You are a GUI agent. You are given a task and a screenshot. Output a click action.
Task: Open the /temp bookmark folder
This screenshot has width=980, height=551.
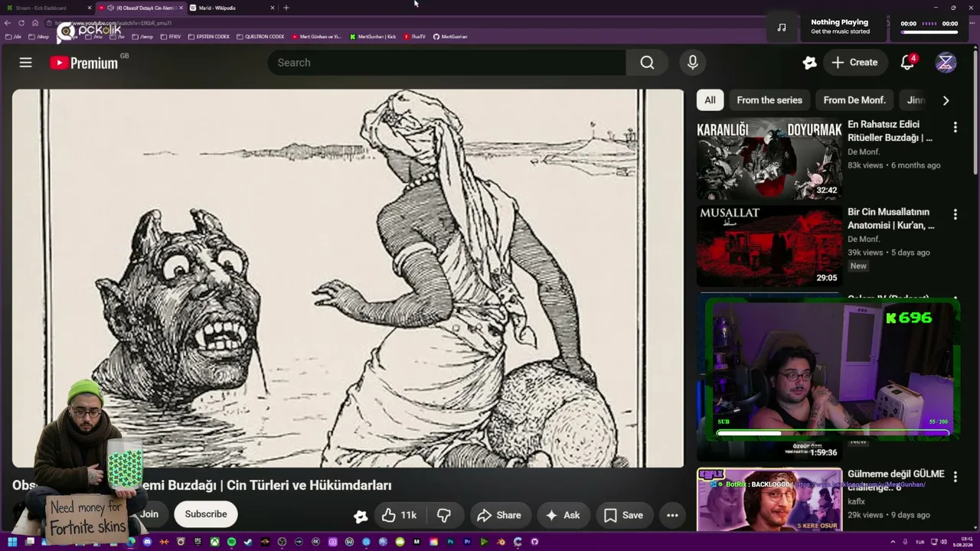[142, 37]
